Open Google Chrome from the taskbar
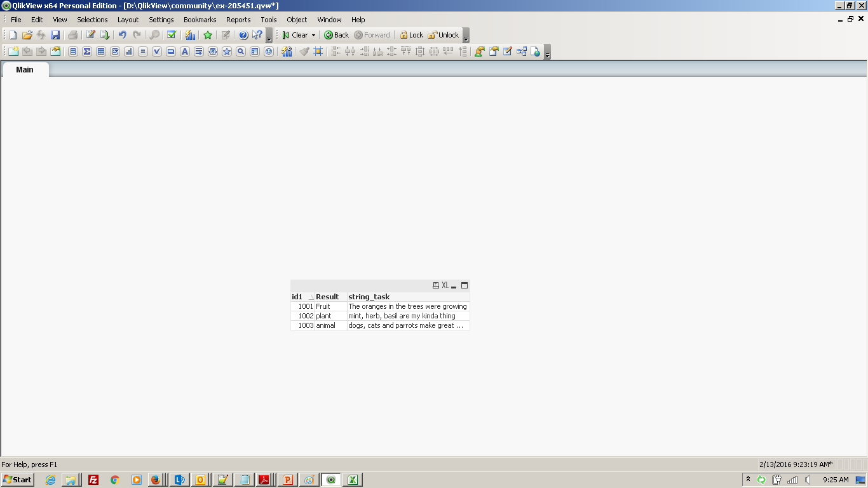Screen dimensions: 868x488 [x=115, y=480]
